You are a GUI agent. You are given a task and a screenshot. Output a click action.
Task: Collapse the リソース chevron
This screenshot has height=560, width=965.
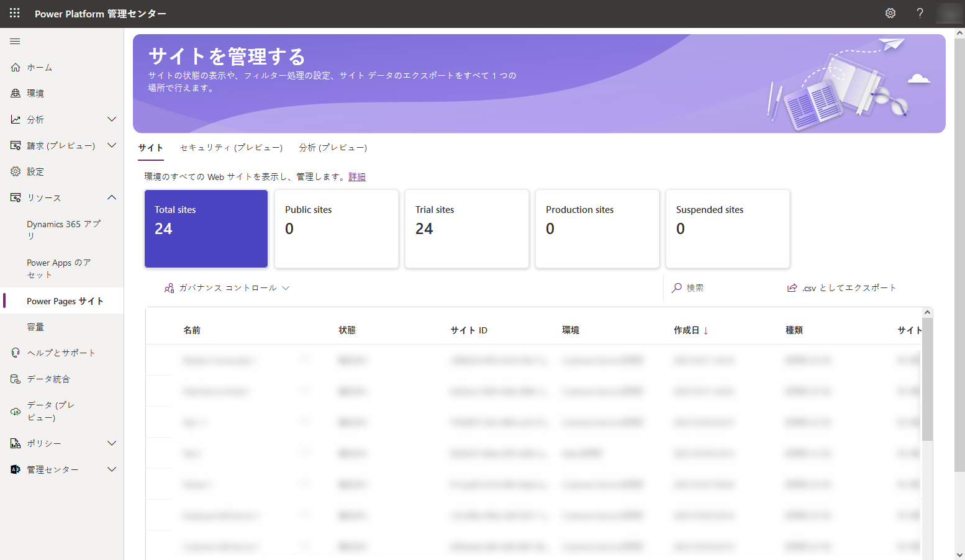point(112,197)
